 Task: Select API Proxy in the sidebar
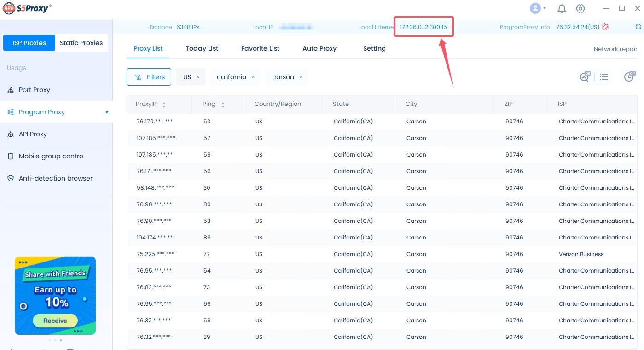pyautogui.click(x=33, y=134)
